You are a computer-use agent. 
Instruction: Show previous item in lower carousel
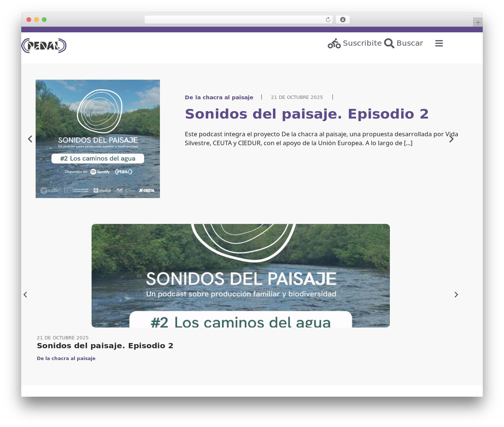25,295
